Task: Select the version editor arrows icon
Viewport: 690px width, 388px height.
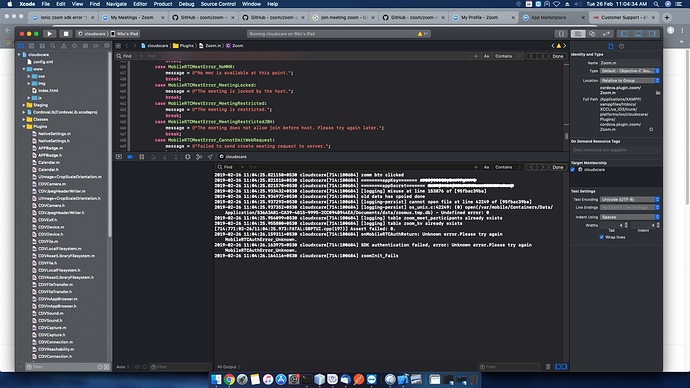Action: click(x=606, y=33)
